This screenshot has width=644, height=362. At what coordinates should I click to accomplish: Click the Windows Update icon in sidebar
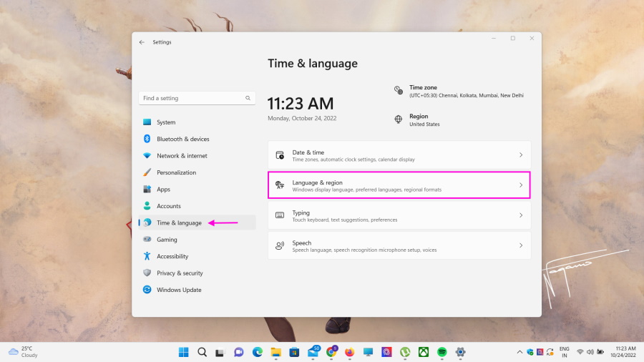click(147, 290)
